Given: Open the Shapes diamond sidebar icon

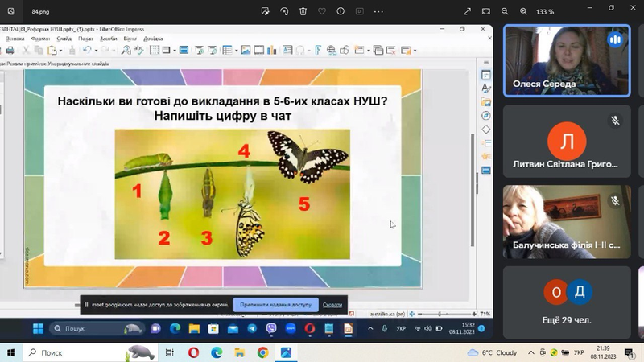Looking at the screenshot, I should [x=486, y=130].
